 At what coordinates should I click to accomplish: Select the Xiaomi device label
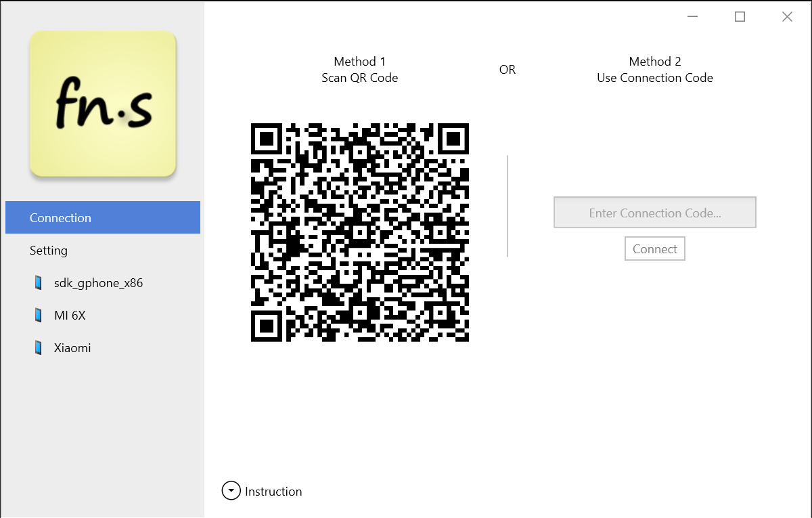(x=72, y=348)
